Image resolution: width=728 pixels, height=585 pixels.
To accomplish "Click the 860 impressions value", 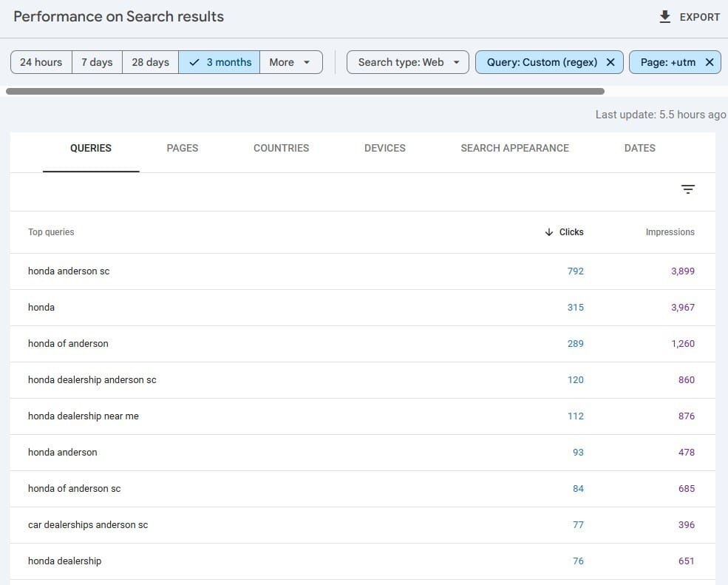I will click(686, 380).
